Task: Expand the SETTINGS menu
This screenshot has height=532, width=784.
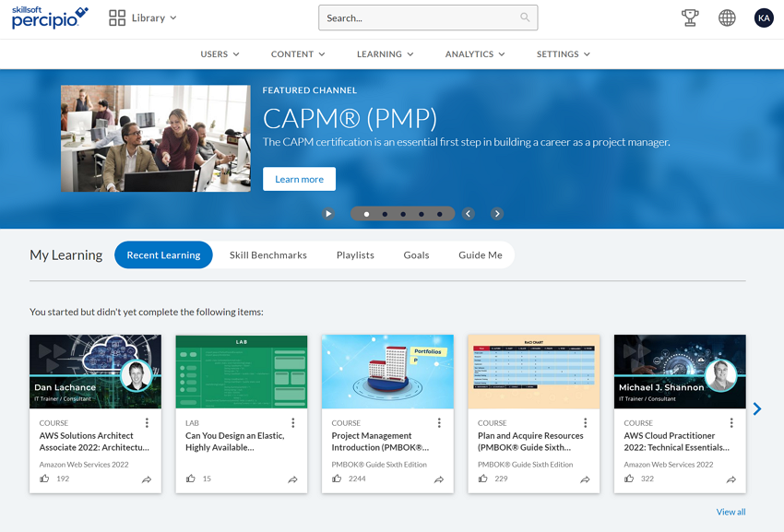Action: (564, 54)
